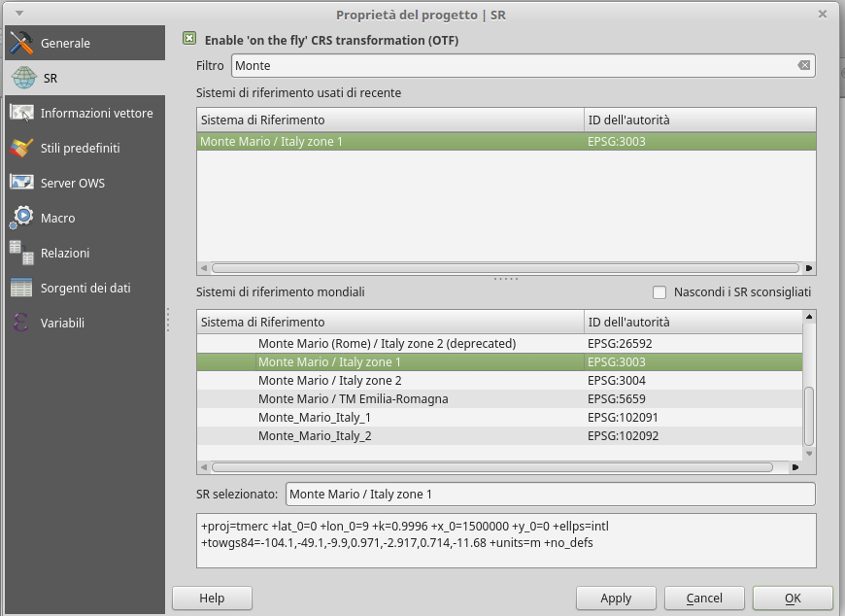
Task: Toggle 'on the fly' CRS transformation checkbox
Action: pyautogui.click(x=189, y=40)
